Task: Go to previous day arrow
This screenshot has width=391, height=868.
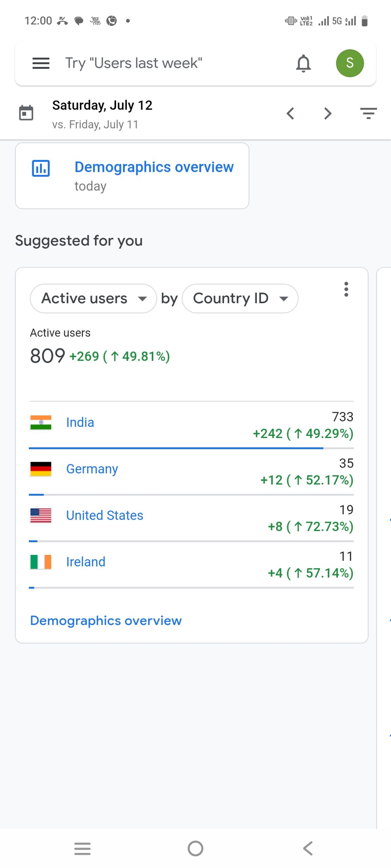Action: [290, 114]
